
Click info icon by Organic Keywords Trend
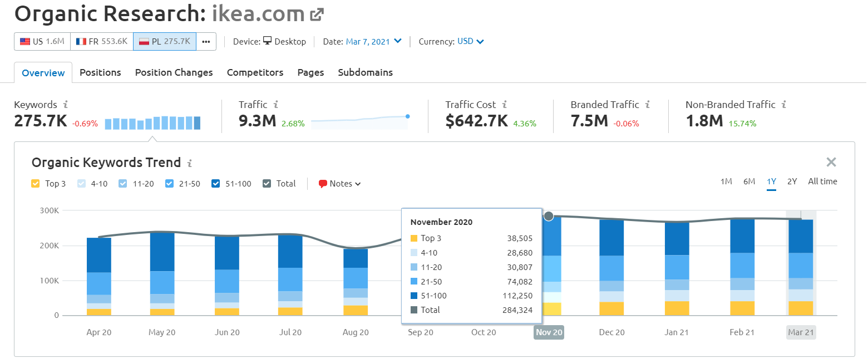[x=190, y=163]
